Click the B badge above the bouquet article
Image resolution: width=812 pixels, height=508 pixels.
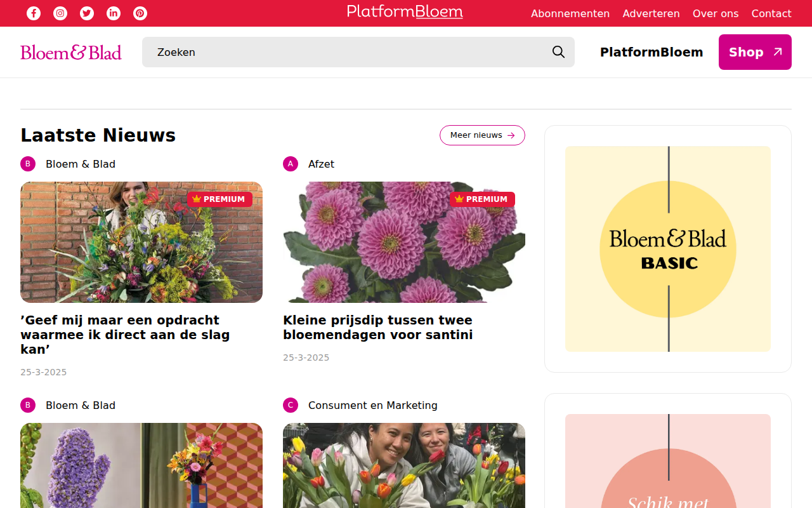click(28, 164)
